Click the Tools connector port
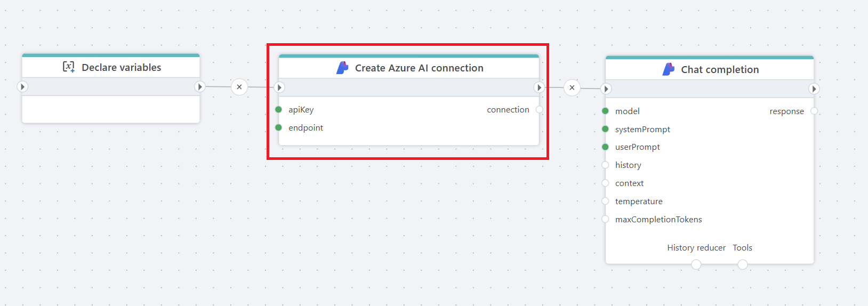The width and height of the screenshot is (868, 306). [743, 264]
